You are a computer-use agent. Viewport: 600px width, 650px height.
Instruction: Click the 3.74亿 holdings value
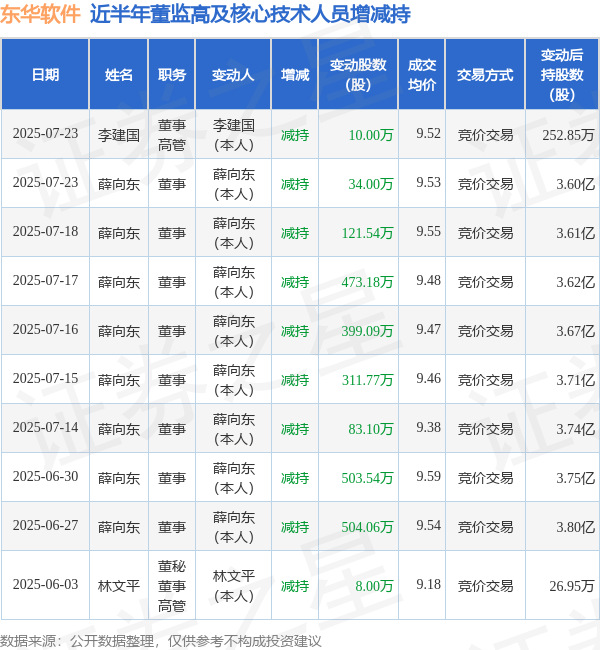point(576,429)
